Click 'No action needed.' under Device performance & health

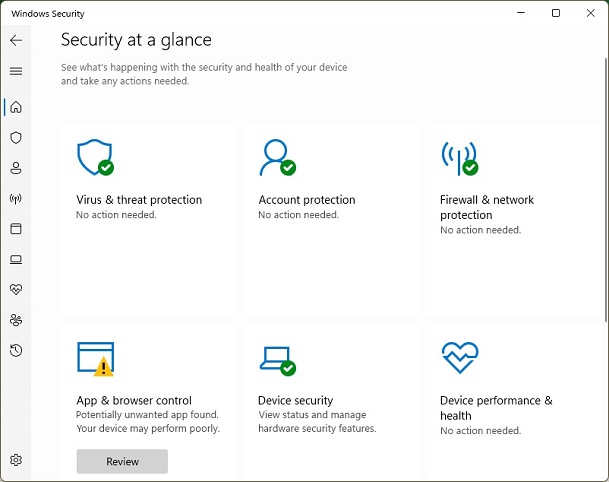click(x=480, y=431)
